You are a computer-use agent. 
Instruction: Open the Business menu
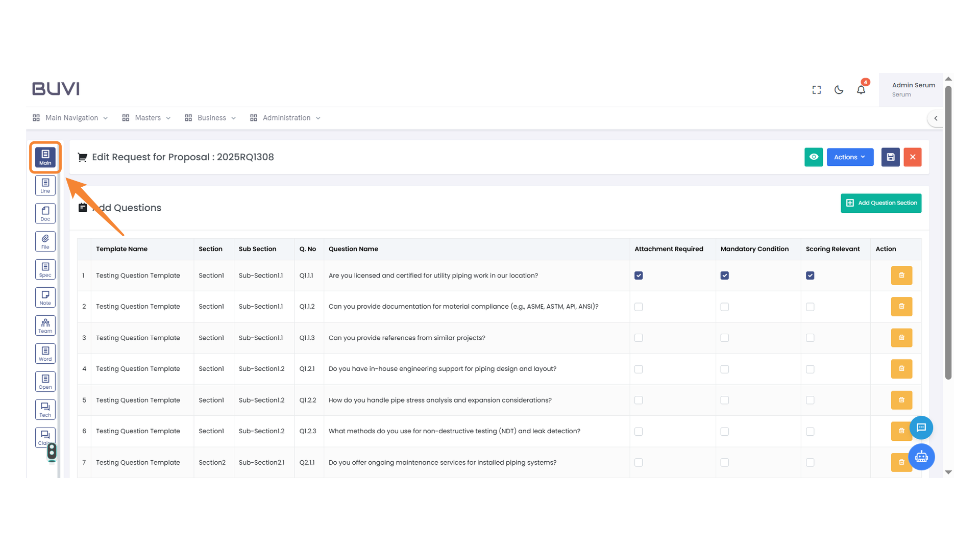point(211,118)
